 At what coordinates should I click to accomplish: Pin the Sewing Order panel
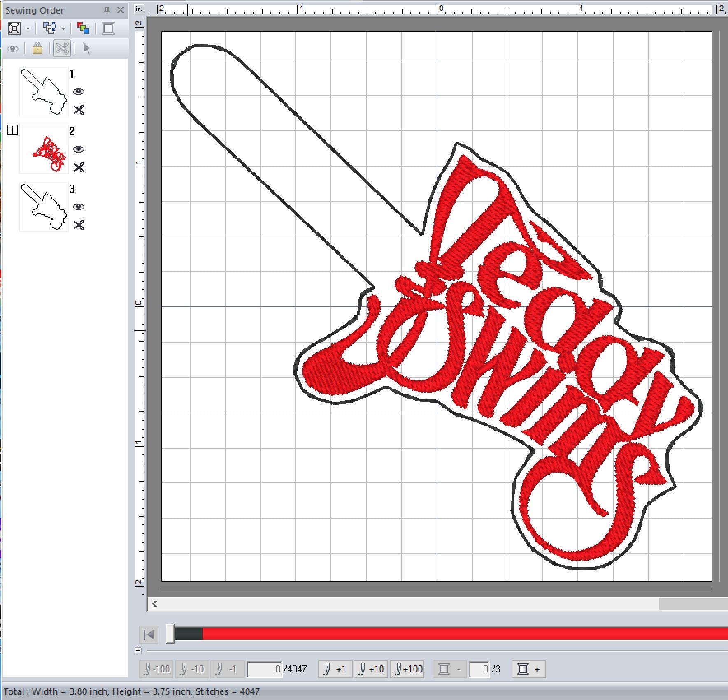click(x=107, y=10)
